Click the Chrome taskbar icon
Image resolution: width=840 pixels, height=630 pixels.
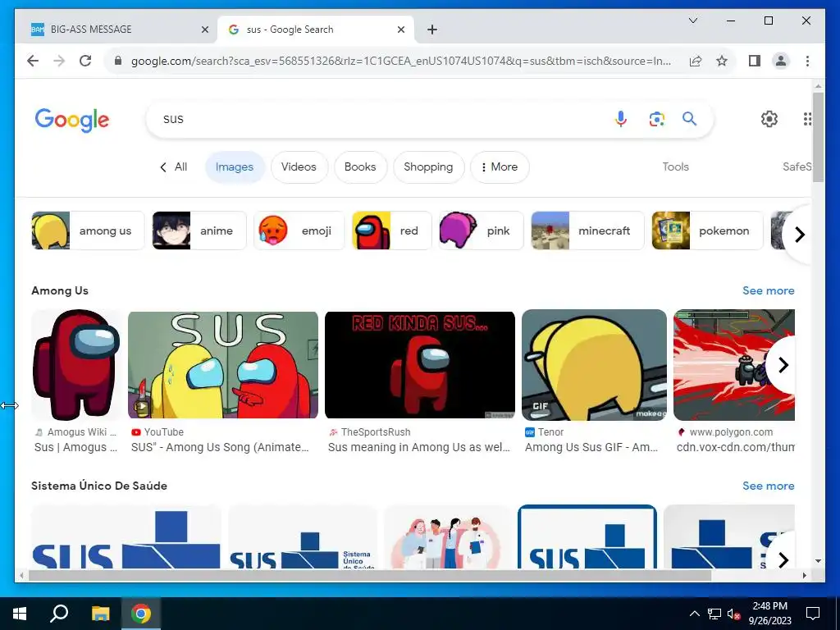tap(141, 614)
